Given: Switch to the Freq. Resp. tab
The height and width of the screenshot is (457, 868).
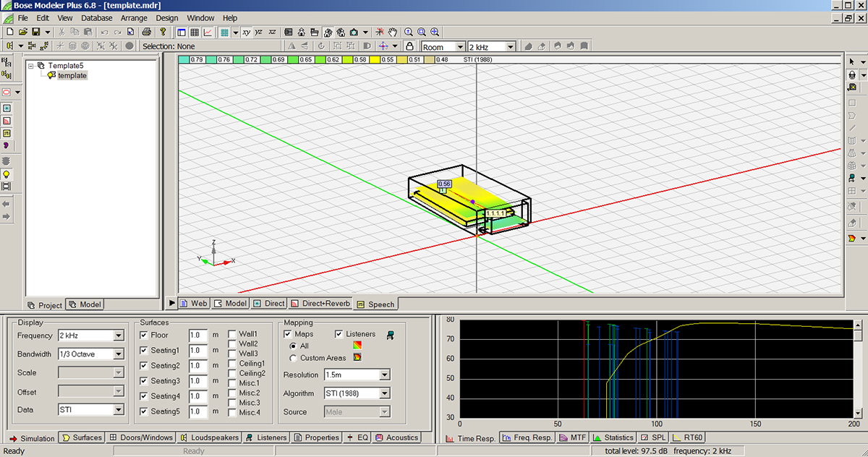Looking at the screenshot, I should coord(527,437).
